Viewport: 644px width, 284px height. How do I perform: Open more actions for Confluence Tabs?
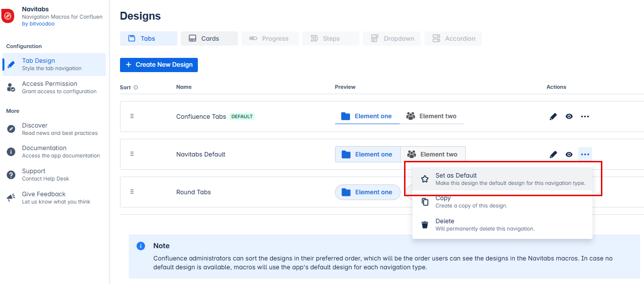tap(585, 117)
